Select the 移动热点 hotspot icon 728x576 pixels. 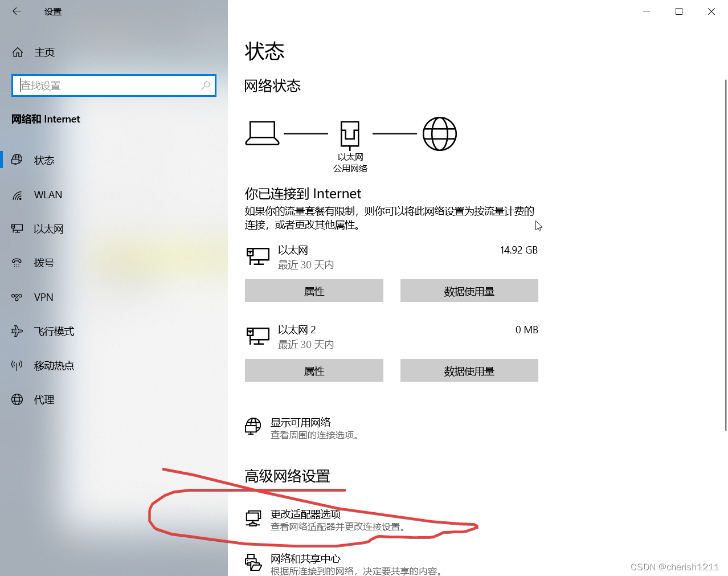click(x=17, y=365)
